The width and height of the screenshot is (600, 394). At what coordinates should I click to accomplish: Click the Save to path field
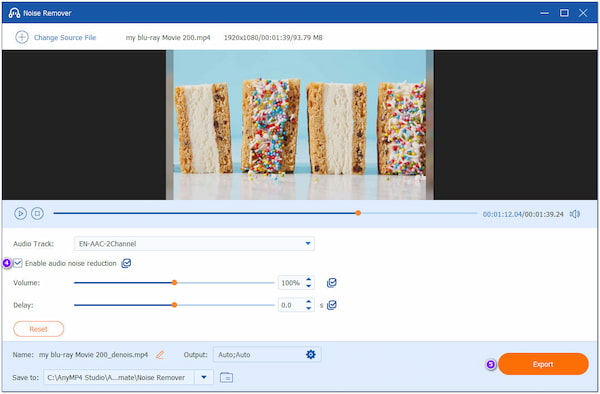(119, 378)
